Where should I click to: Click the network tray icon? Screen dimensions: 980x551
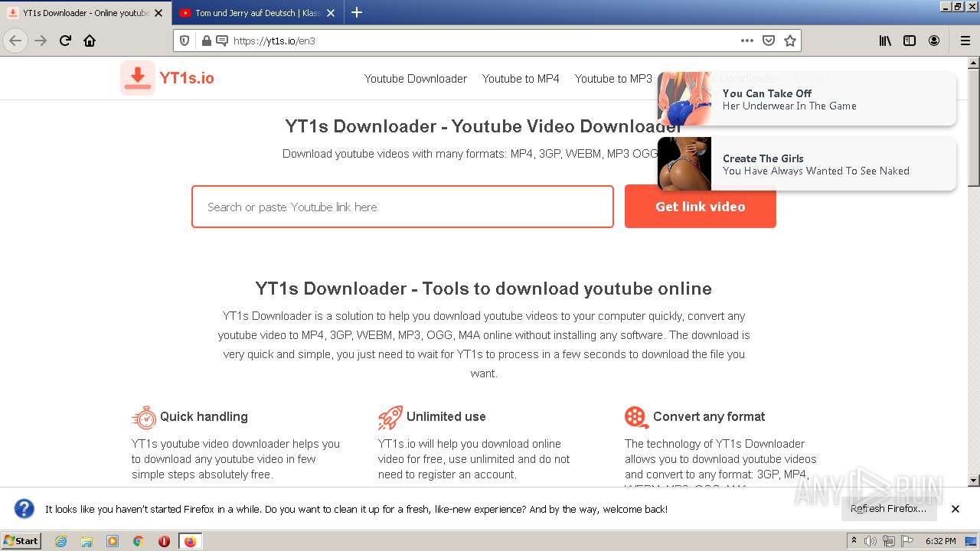[889, 541]
